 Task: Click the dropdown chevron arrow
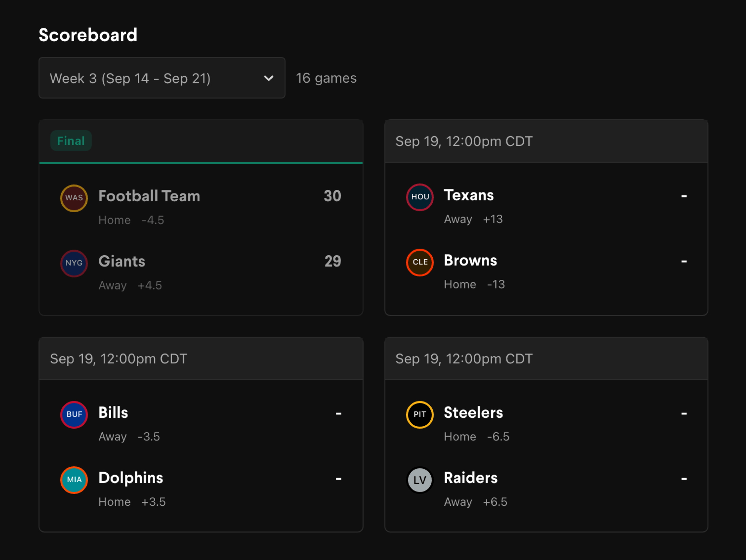point(269,78)
